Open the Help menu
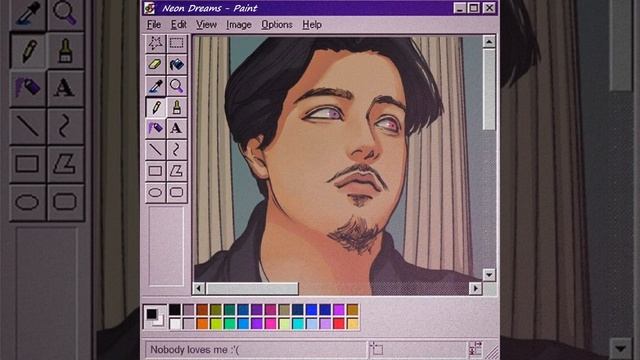The width and height of the screenshot is (640, 360). [312, 24]
